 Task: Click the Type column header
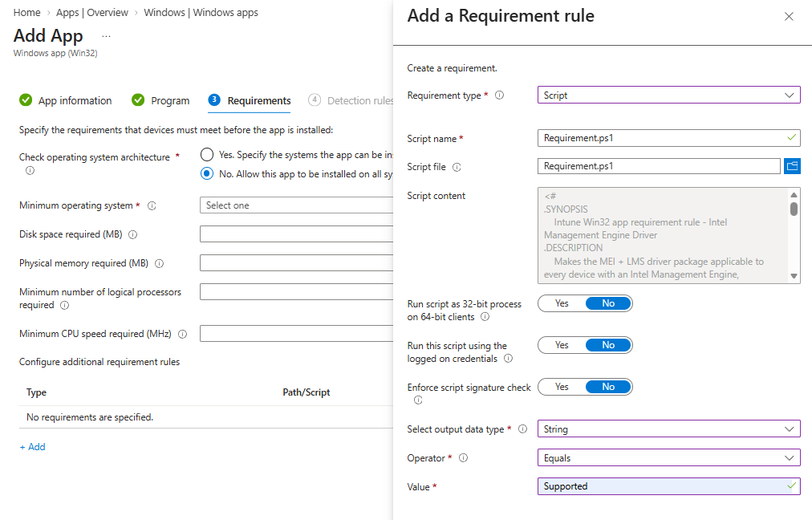pos(36,392)
